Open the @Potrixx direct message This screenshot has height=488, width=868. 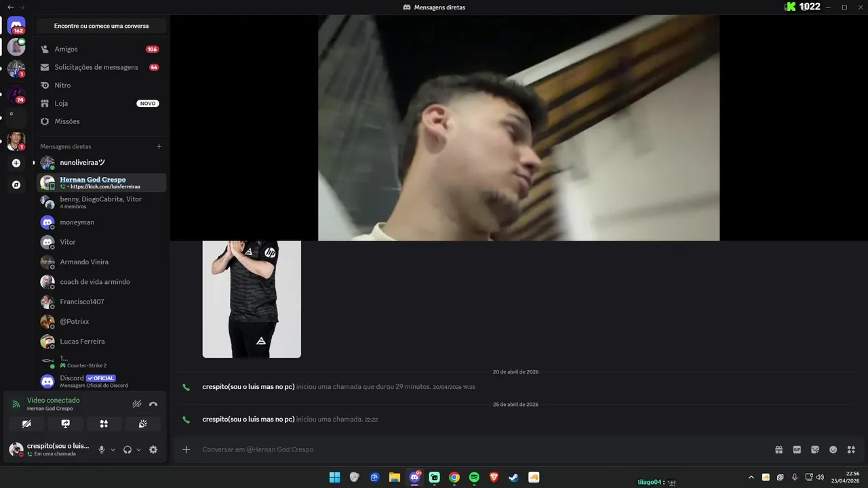[101, 321]
